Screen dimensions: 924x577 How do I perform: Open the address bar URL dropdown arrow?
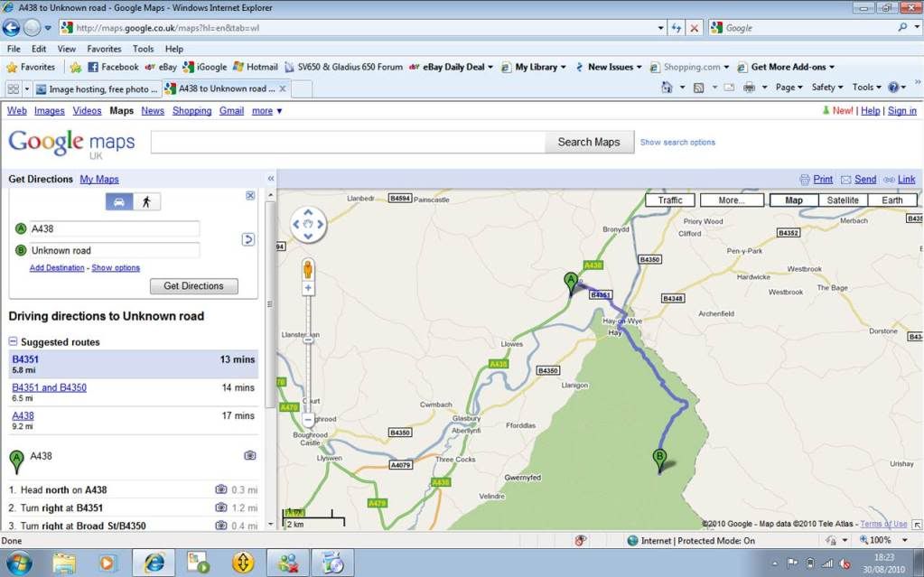point(660,28)
